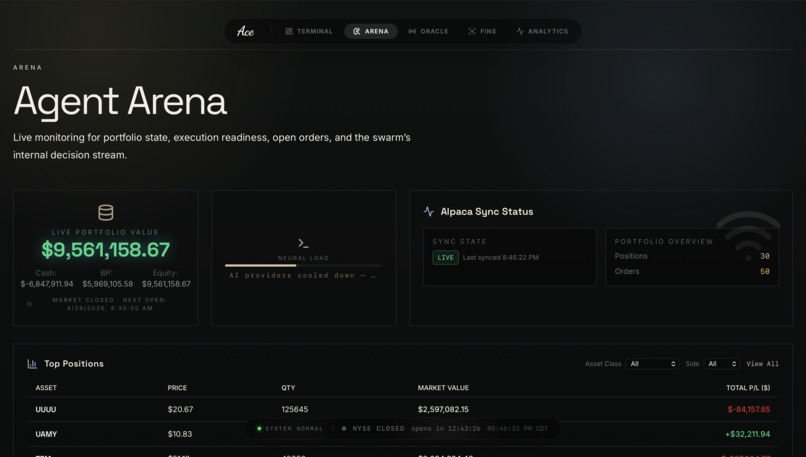Select the UUUU asset row

[x=403, y=410]
